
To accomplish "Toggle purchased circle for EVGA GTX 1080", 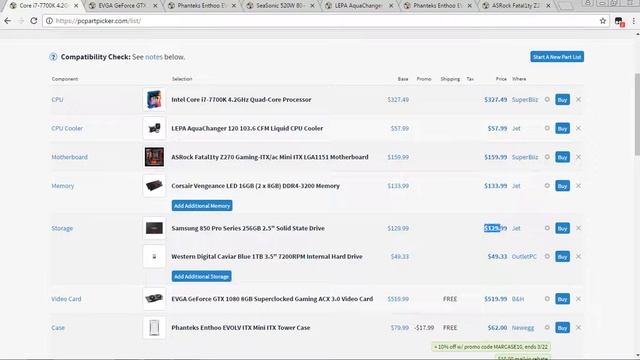I will pyautogui.click(x=547, y=299).
